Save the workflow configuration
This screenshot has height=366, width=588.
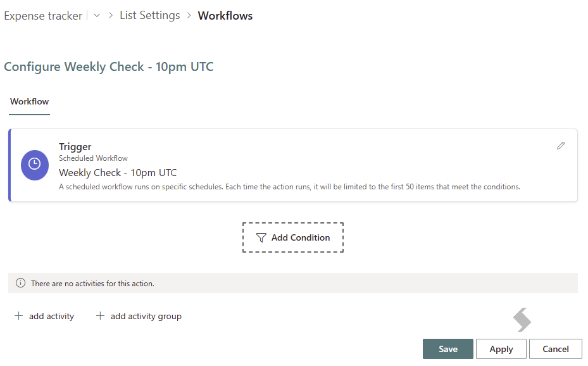pos(447,349)
